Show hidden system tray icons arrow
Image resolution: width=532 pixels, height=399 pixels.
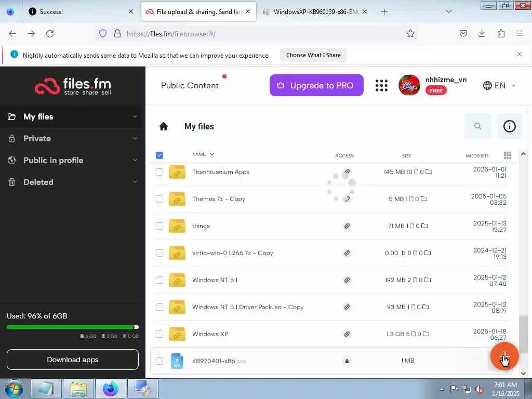tap(442, 389)
